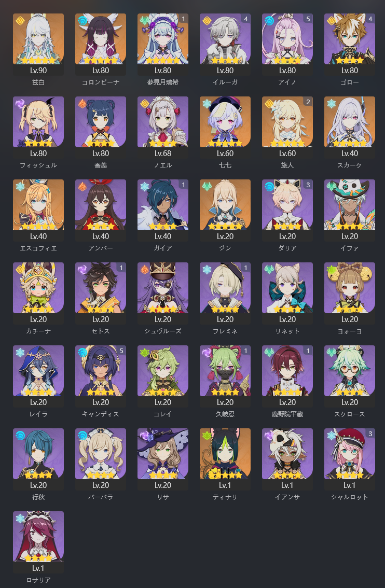The width and height of the screenshot is (385, 588).
Task: Click Electro element icon on フィッシュル
Action: click(x=20, y=103)
